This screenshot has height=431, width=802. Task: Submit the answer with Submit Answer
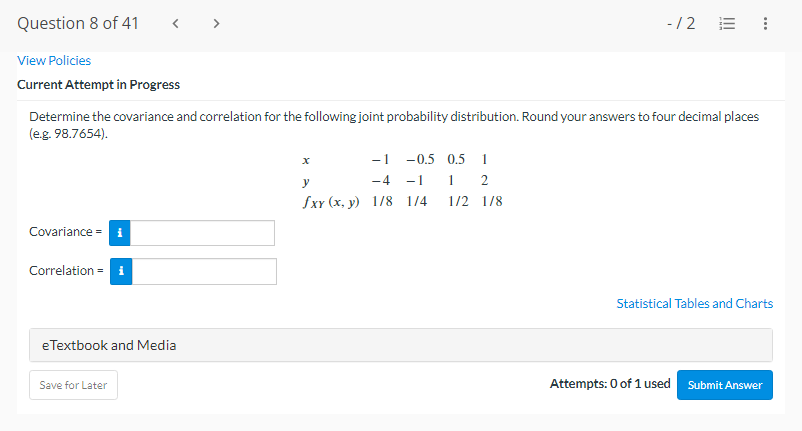point(725,385)
